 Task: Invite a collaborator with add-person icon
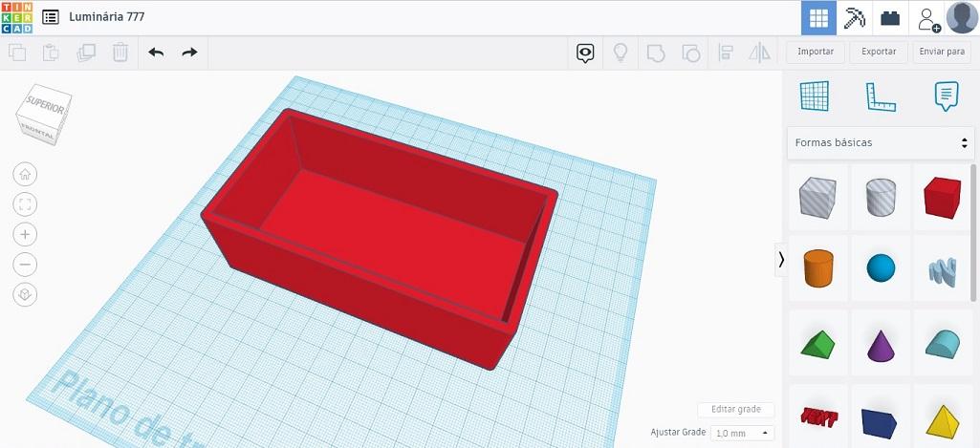(x=928, y=19)
